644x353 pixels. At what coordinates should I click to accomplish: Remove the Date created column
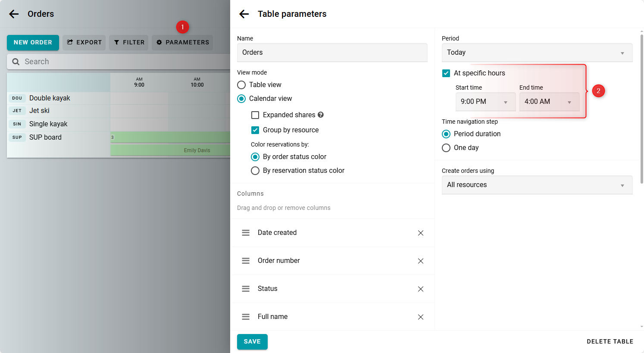(421, 233)
